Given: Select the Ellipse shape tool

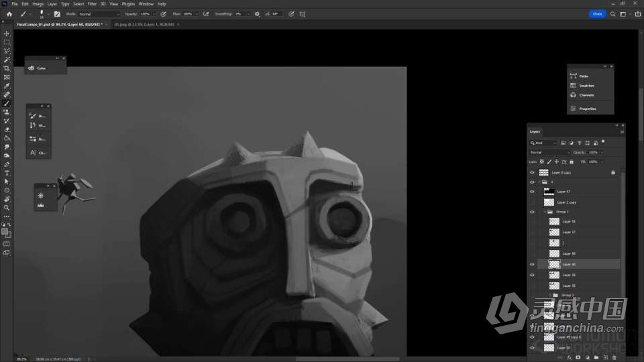Looking at the screenshot, I should [x=7, y=190].
